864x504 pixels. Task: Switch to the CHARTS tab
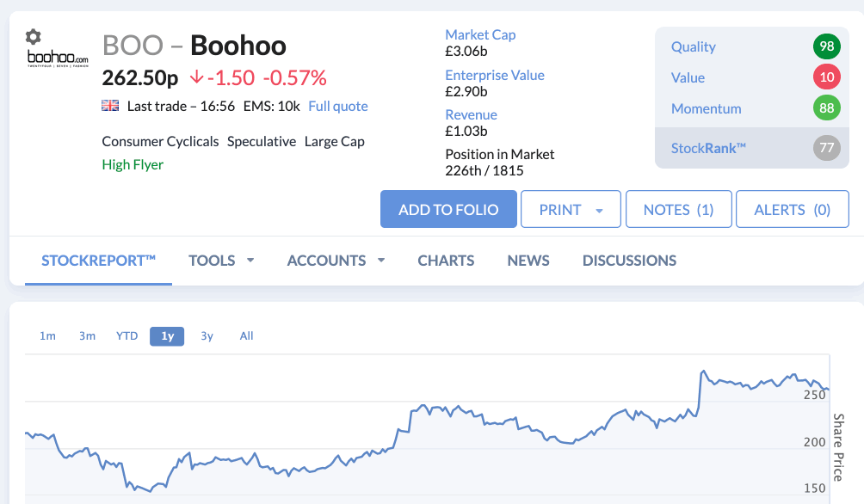click(446, 261)
